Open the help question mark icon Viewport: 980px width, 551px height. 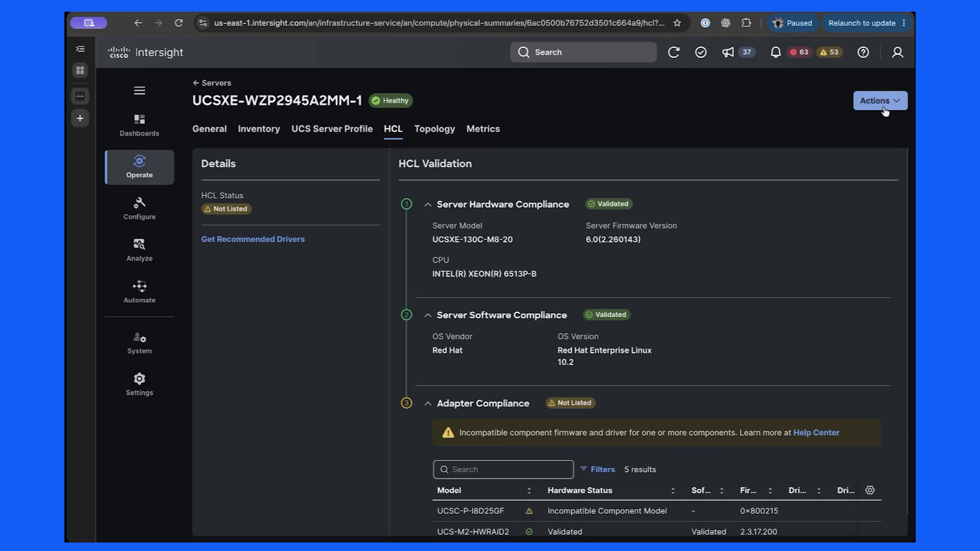pos(863,52)
